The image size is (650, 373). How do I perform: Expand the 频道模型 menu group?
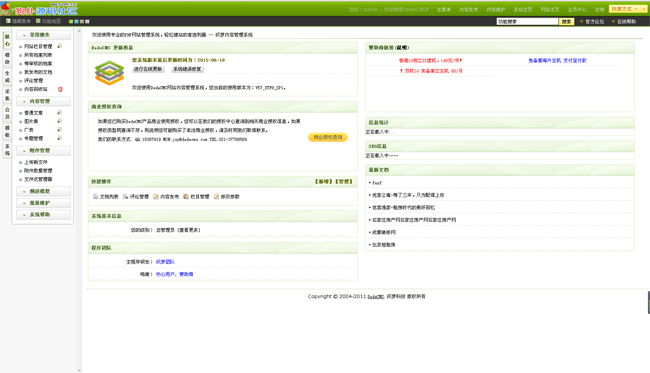point(43,191)
